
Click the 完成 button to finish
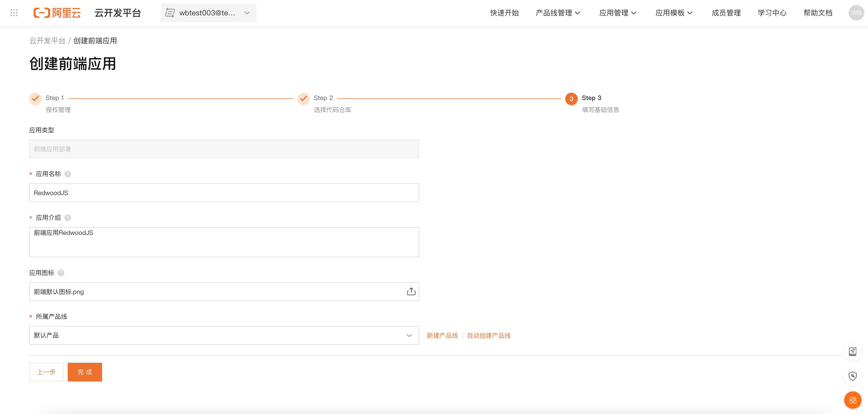pyautogui.click(x=85, y=372)
